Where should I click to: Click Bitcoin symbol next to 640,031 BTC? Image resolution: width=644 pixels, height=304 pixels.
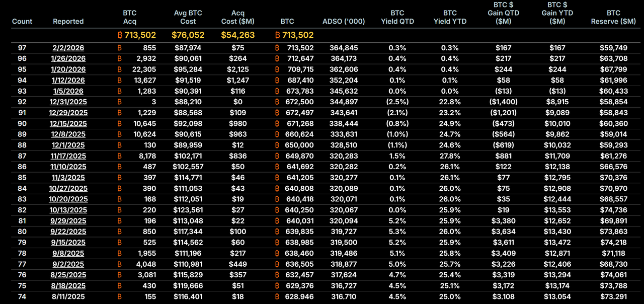[x=277, y=221]
